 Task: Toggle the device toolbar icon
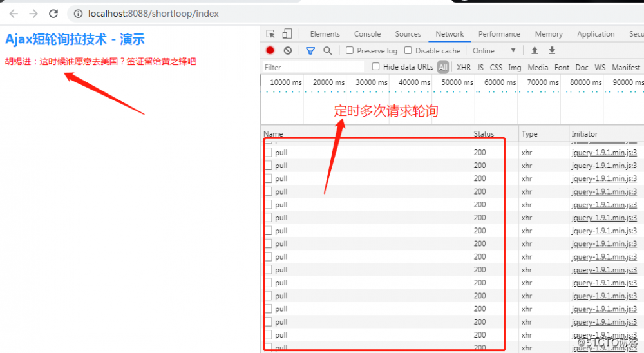pos(287,33)
